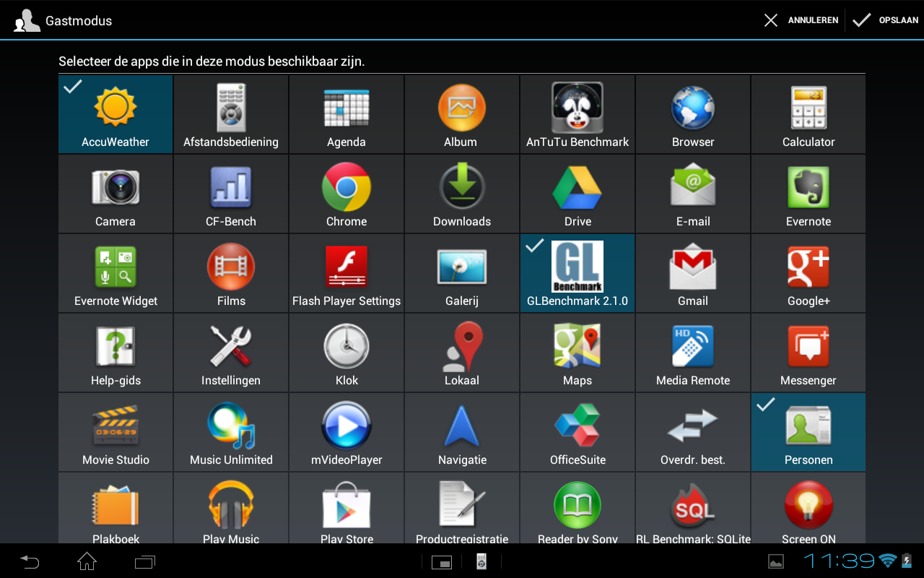924x578 pixels.
Task: Select the CF-Bench app
Action: 231,194
